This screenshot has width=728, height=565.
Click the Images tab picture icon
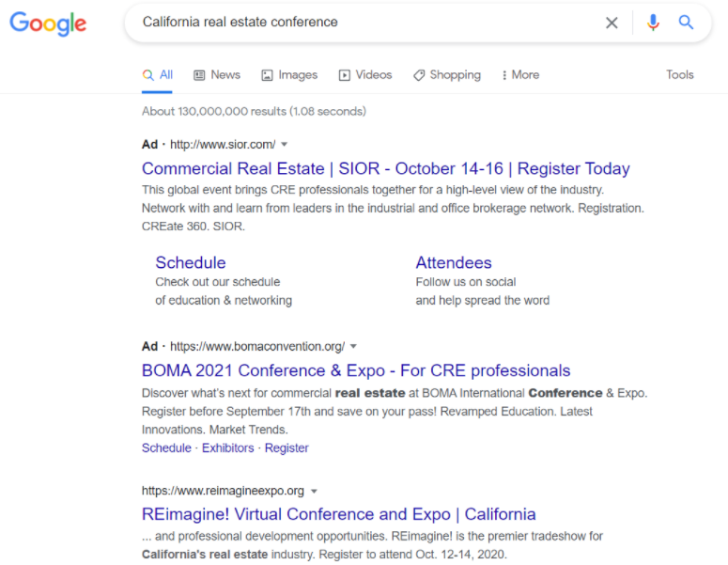[x=267, y=75]
